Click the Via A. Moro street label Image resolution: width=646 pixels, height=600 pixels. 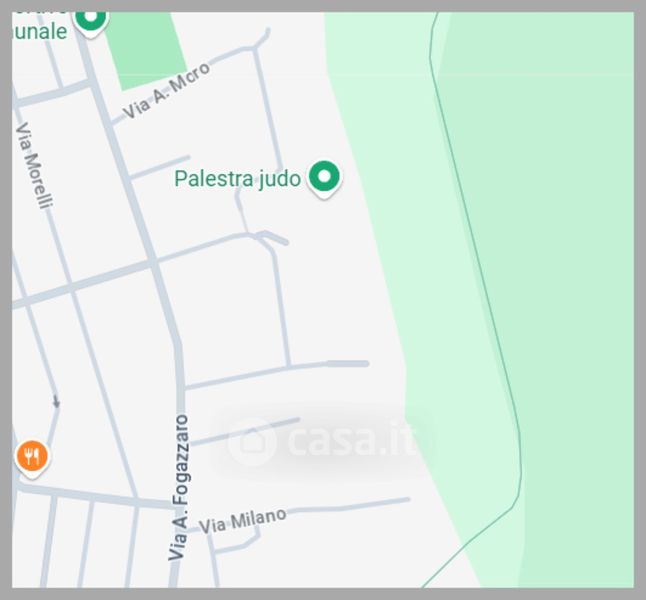click(166, 90)
